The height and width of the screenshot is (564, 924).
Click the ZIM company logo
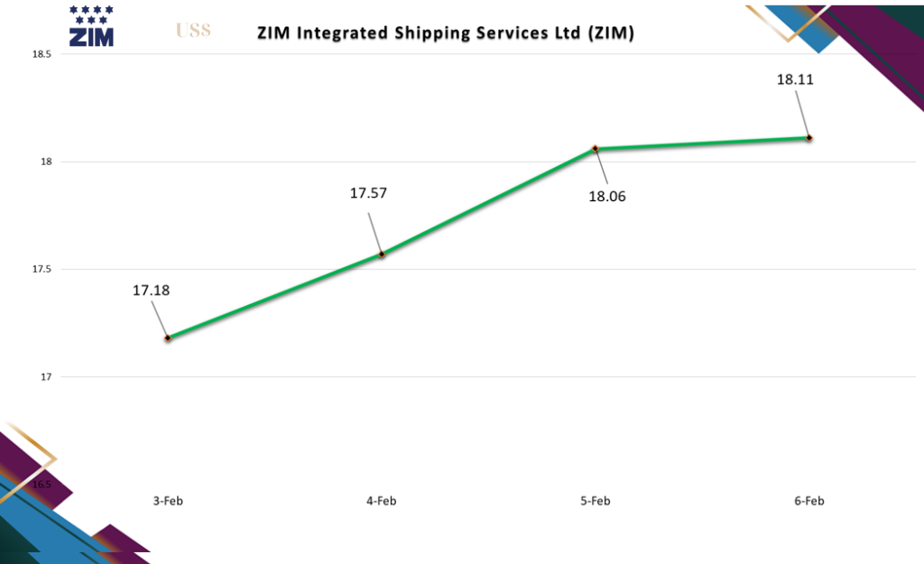tap(91, 26)
